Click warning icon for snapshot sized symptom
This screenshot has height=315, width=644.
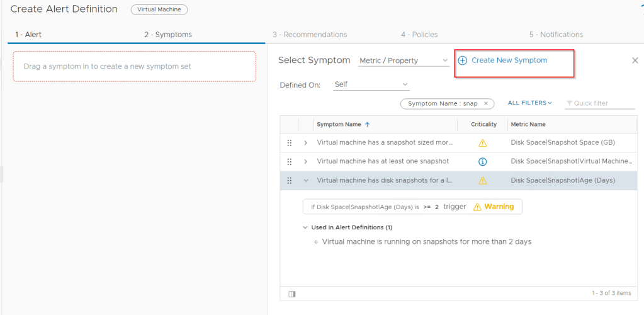point(483,143)
